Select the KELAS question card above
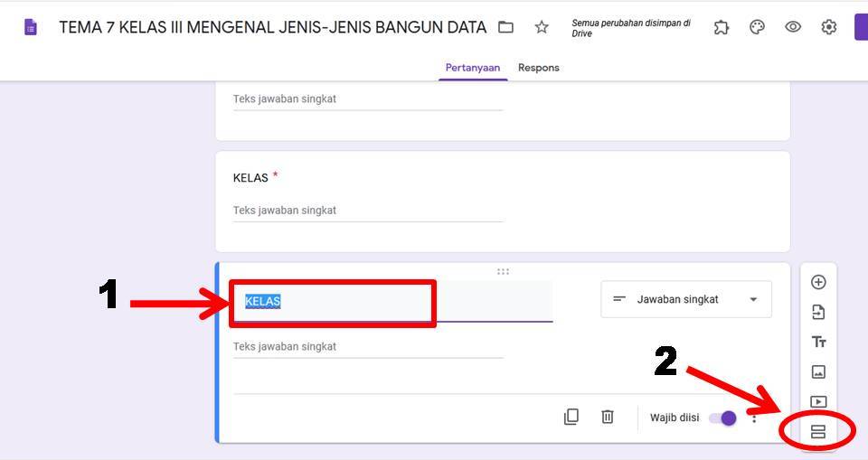This screenshot has height=460, width=868. [502, 202]
